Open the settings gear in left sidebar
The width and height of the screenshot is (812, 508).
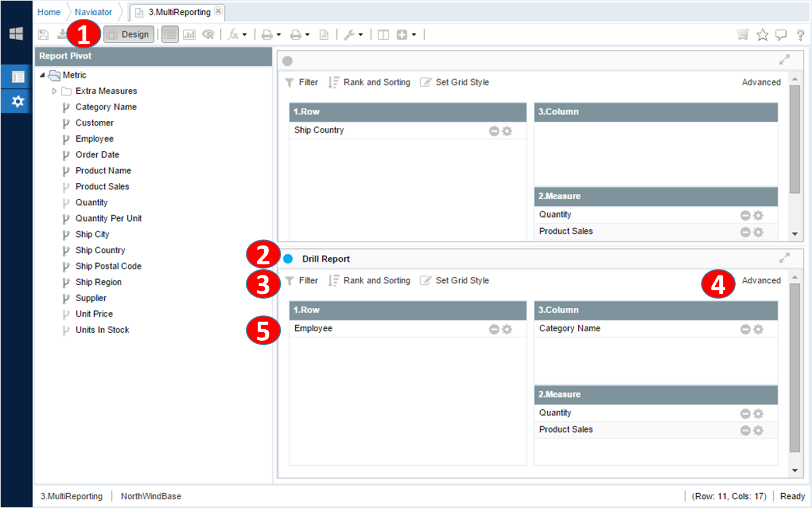(18, 101)
